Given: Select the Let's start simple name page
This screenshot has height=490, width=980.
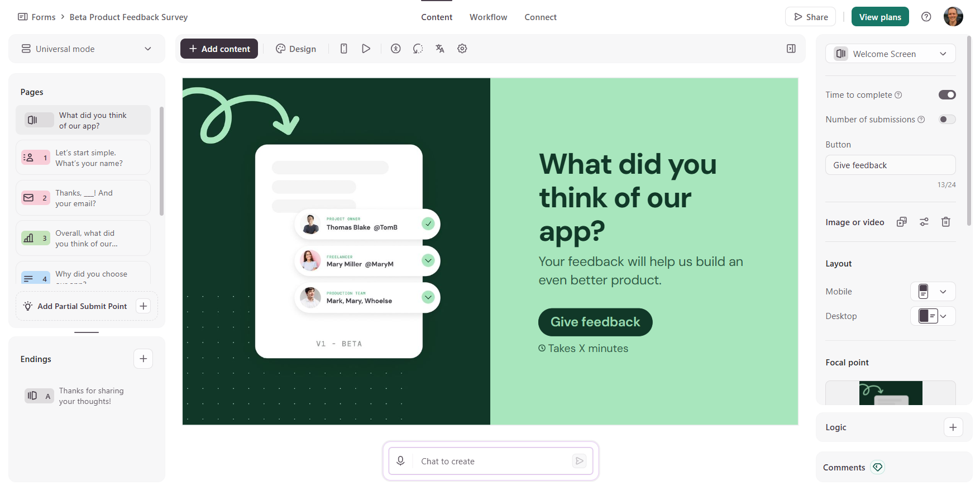Looking at the screenshot, I should (83, 158).
